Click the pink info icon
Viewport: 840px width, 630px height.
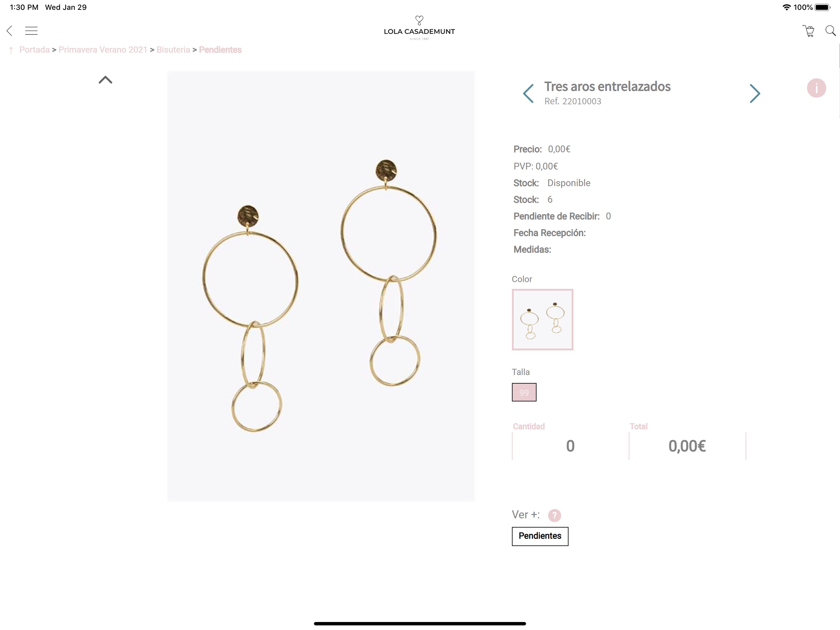pyautogui.click(x=816, y=88)
